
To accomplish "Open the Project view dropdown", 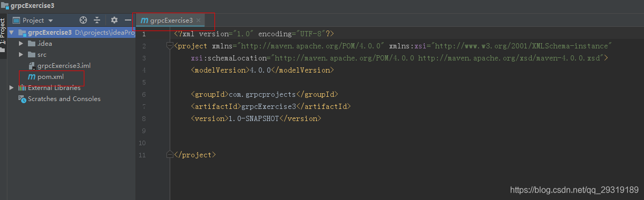I will tap(51, 21).
